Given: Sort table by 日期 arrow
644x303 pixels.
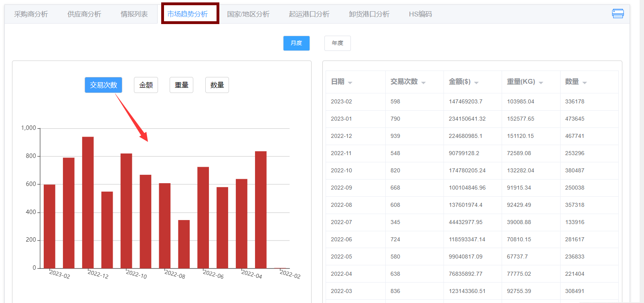Looking at the screenshot, I should coord(350,83).
